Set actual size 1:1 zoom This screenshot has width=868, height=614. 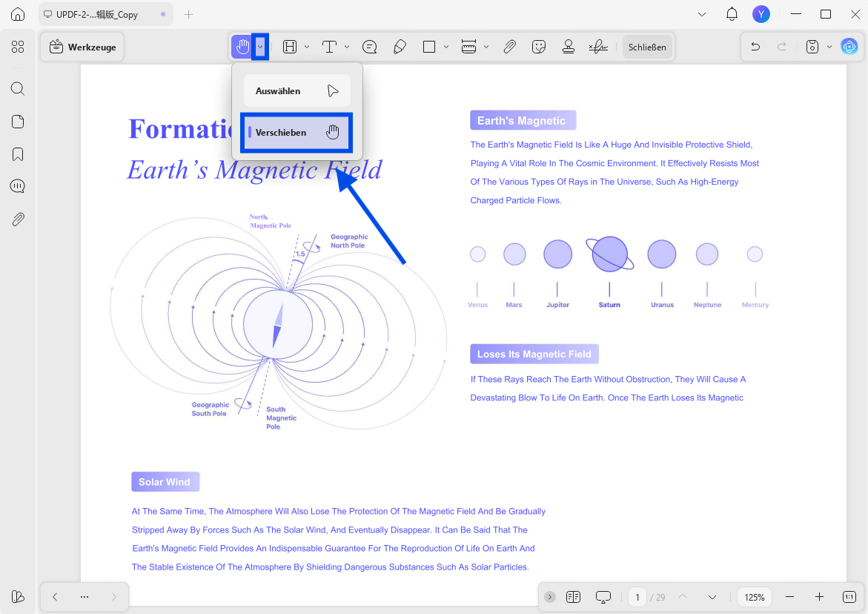click(x=849, y=597)
